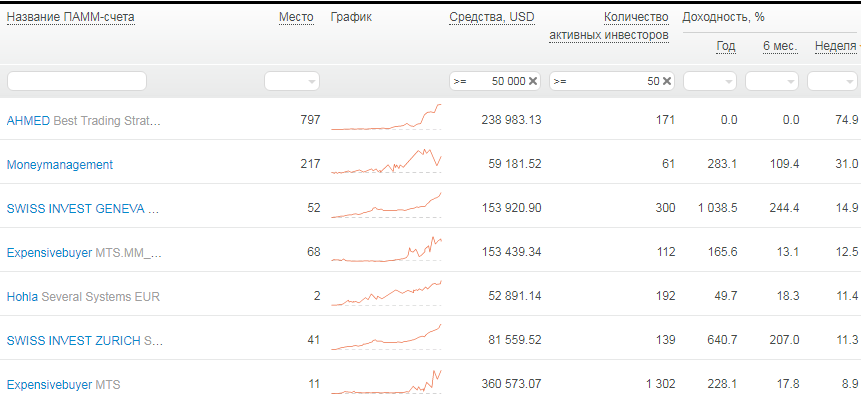Screen dimensions: 861x398
Task: Sort by Количество активных инвесторов header
Action: point(609,26)
